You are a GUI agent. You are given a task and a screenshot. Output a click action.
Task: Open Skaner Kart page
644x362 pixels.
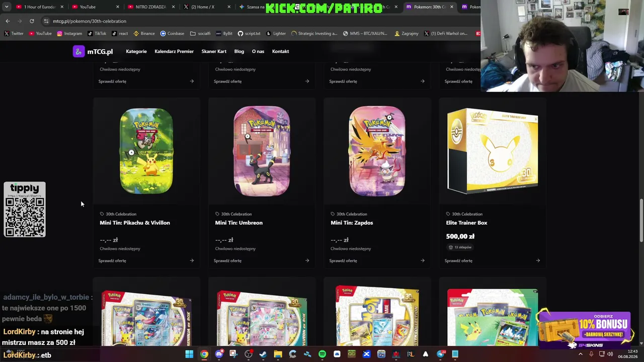pyautogui.click(x=214, y=51)
